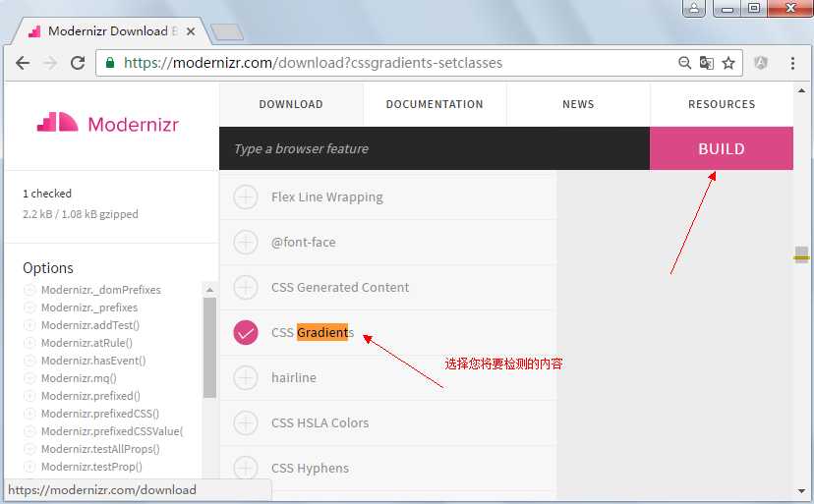The width and height of the screenshot is (814, 504).
Task: Toggle Modernizr.addTest() option
Action: (29, 325)
